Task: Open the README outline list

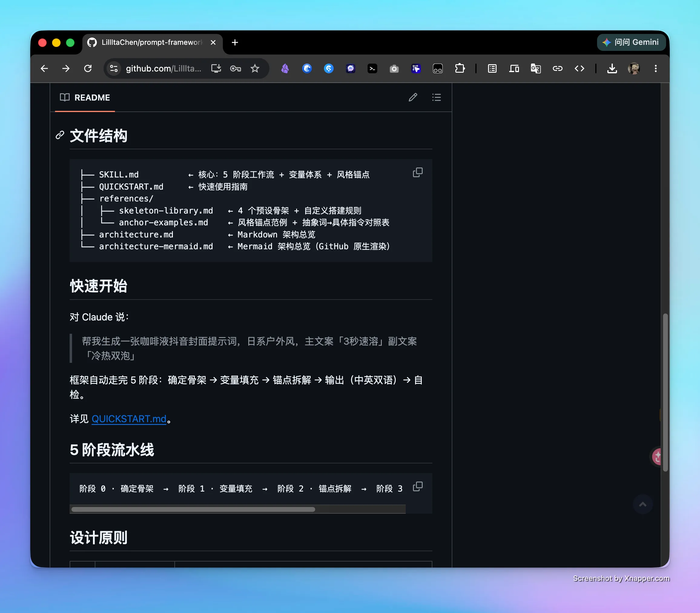Action: click(x=436, y=98)
